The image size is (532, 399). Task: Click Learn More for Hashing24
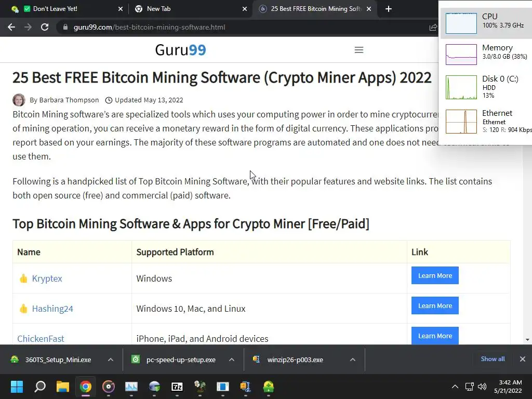pos(435,305)
